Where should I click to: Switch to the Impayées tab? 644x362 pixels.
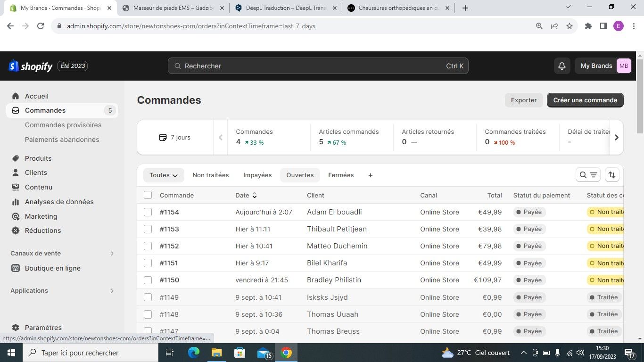257,175
